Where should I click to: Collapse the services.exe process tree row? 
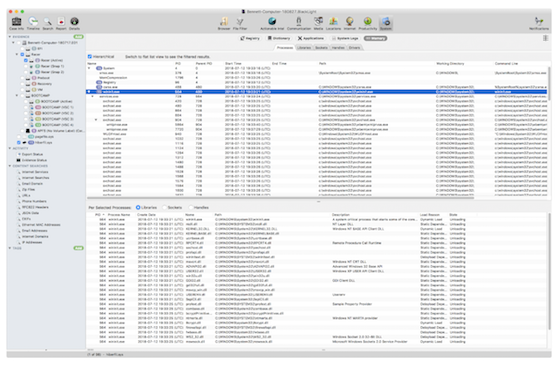92,96
